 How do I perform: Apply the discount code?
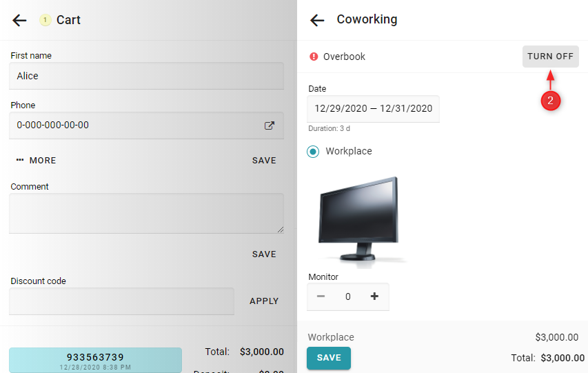tap(264, 301)
